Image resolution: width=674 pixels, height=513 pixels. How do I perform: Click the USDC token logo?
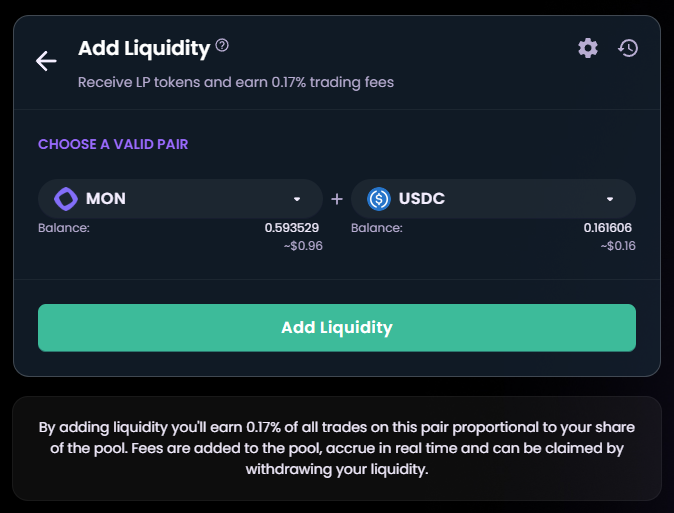(379, 199)
